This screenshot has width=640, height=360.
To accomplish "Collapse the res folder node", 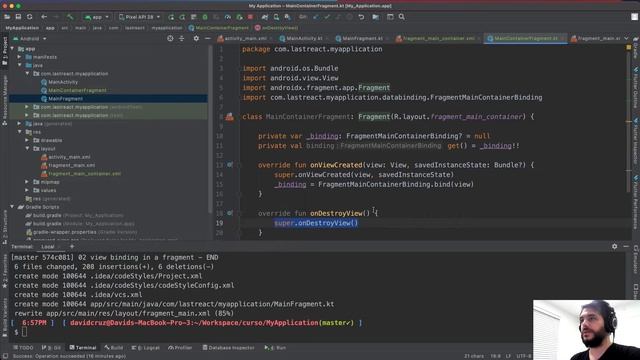I will click(20, 132).
